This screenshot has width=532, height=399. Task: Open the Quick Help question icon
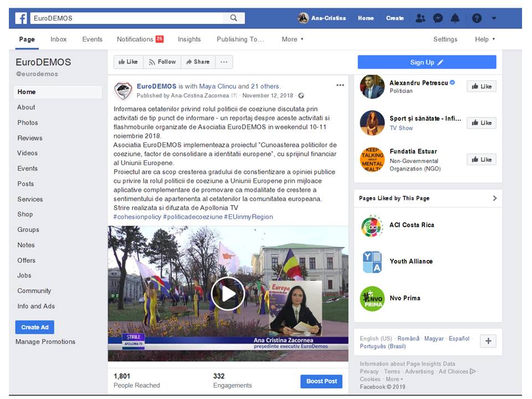tap(477, 18)
